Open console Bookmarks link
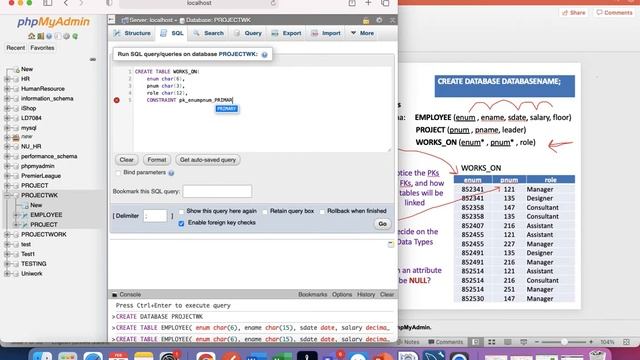This screenshot has height=360, width=640. pyautogui.click(x=313, y=294)
